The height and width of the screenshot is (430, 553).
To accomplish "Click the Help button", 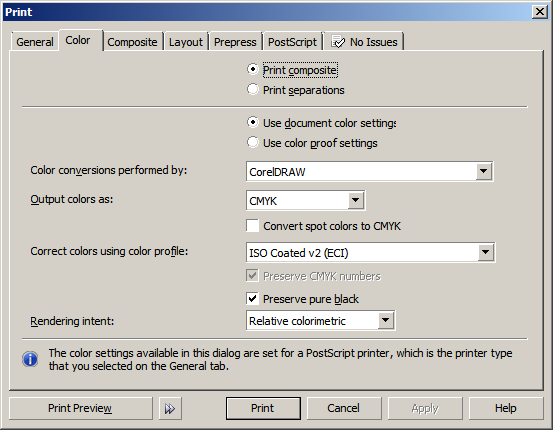I will point(506,408).
